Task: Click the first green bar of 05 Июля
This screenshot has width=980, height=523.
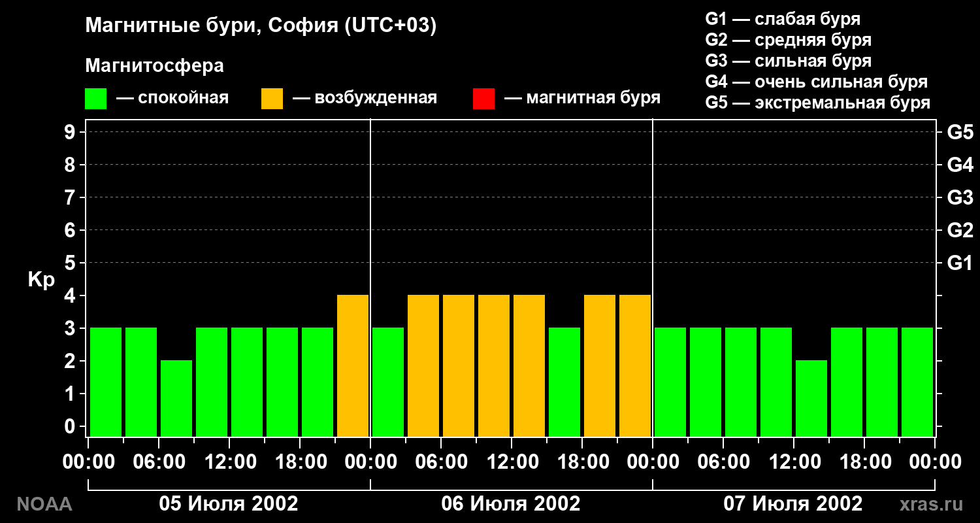Action: [x=106, y=382]
